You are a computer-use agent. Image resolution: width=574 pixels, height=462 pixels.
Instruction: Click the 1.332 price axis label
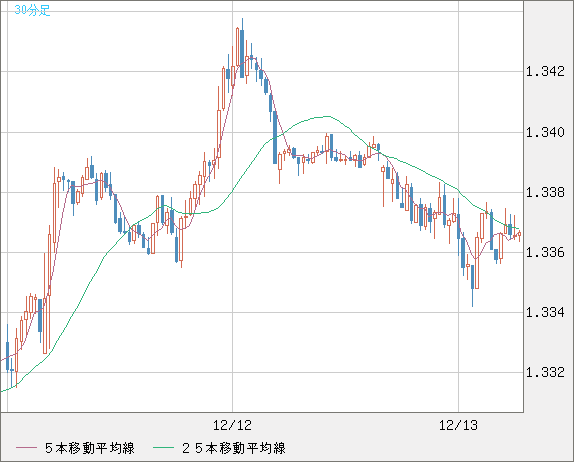click(545, 372)
